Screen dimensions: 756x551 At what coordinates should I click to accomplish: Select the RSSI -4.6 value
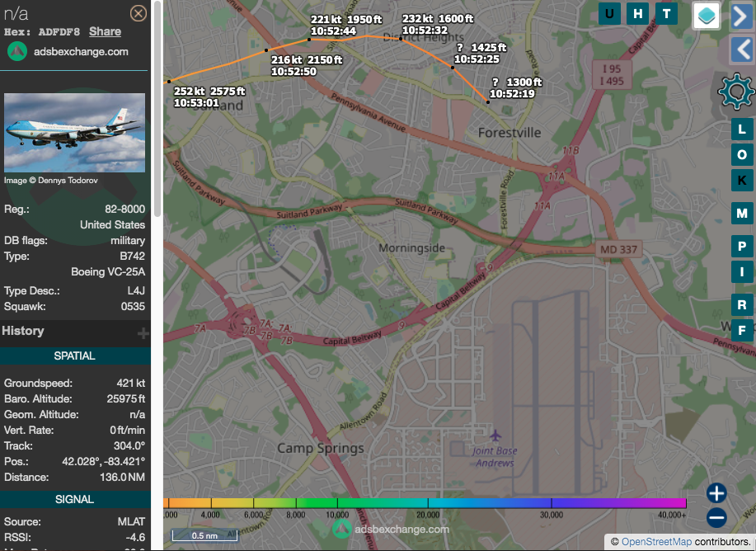[135, 538]
